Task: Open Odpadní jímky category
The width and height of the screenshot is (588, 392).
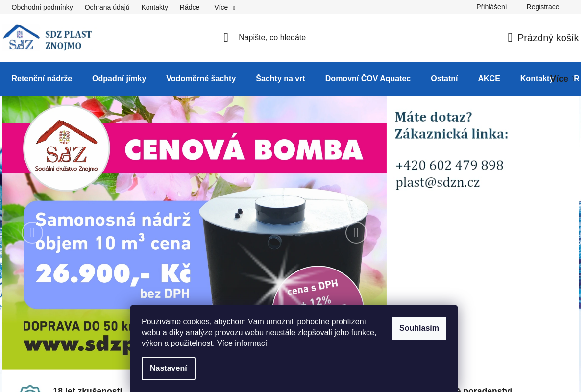Action: tap(119, 79)
